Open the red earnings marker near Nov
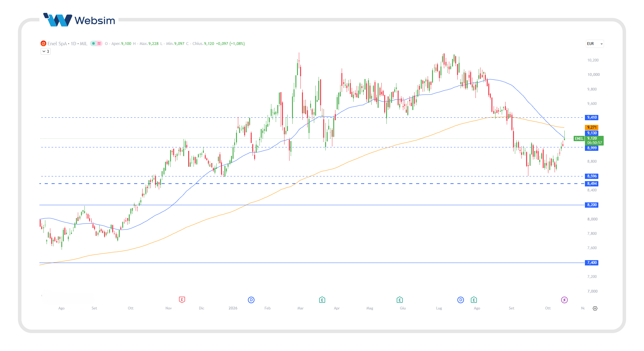 click(182, 300)
